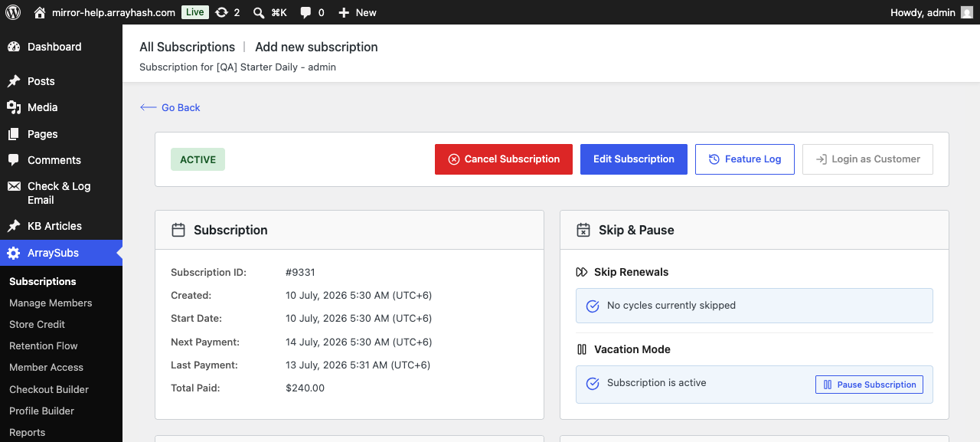This screenshot has height=442, width=980.
Task: Click Created date 10 July, 2026
Action: [358, 295]
